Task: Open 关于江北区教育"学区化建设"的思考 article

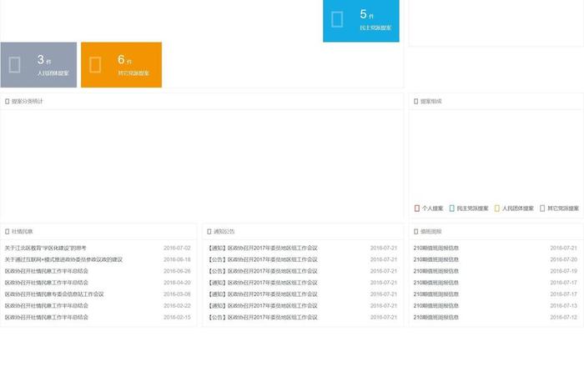Action: [45, 248]
